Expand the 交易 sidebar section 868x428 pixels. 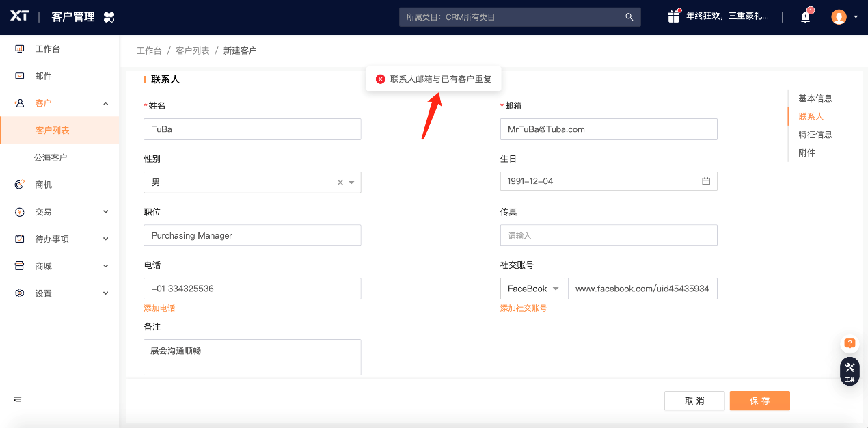click(x=105, y=212)
